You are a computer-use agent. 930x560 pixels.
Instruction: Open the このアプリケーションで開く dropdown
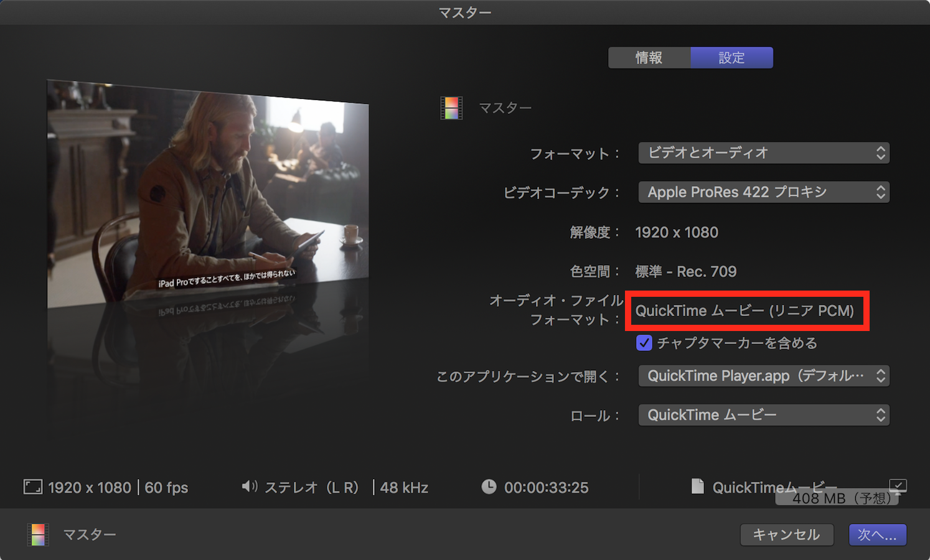click(x=764, y=376)
